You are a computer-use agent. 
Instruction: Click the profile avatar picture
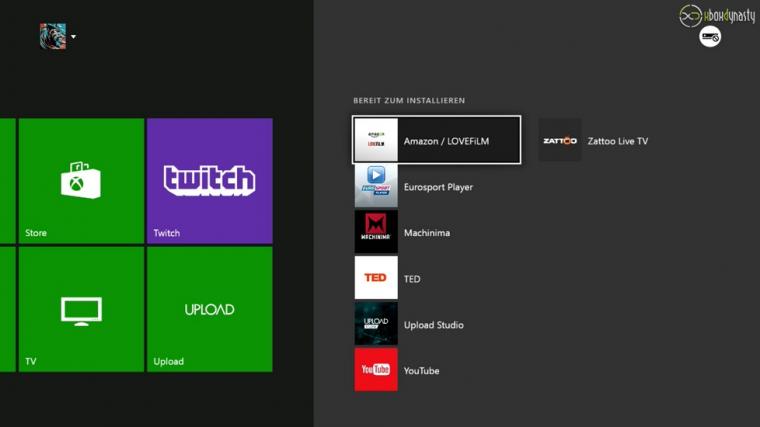click(x=53, y=36)
